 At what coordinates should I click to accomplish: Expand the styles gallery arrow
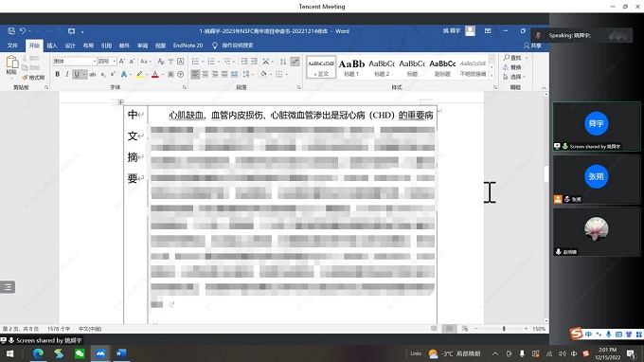tap(492, 76)
